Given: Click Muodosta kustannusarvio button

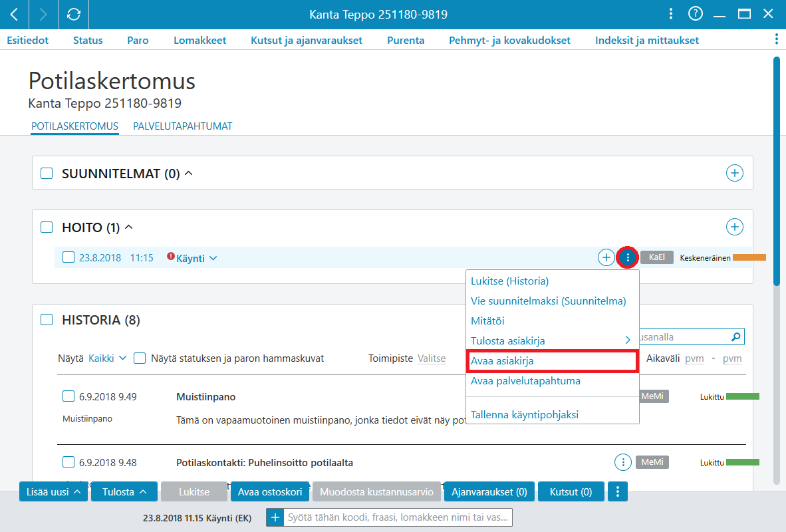Looking at the screenshot, I should 376,492.
